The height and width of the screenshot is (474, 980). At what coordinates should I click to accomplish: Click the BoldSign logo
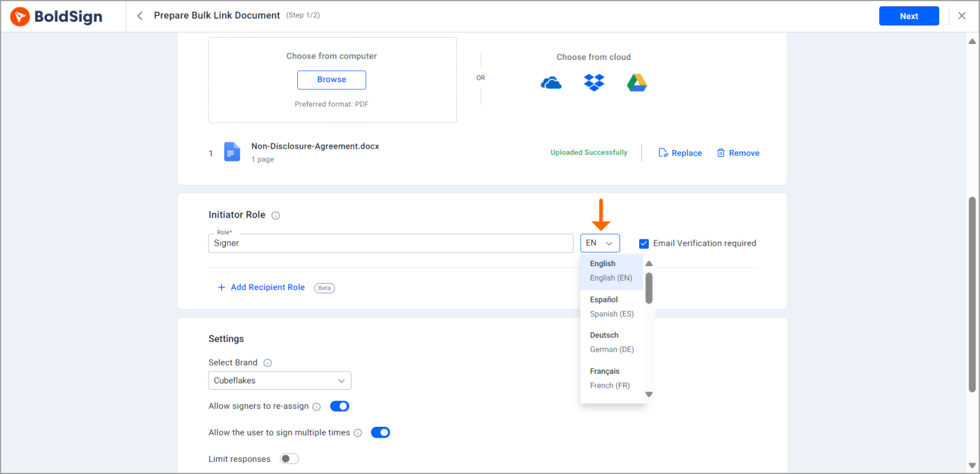click(56, 17)
